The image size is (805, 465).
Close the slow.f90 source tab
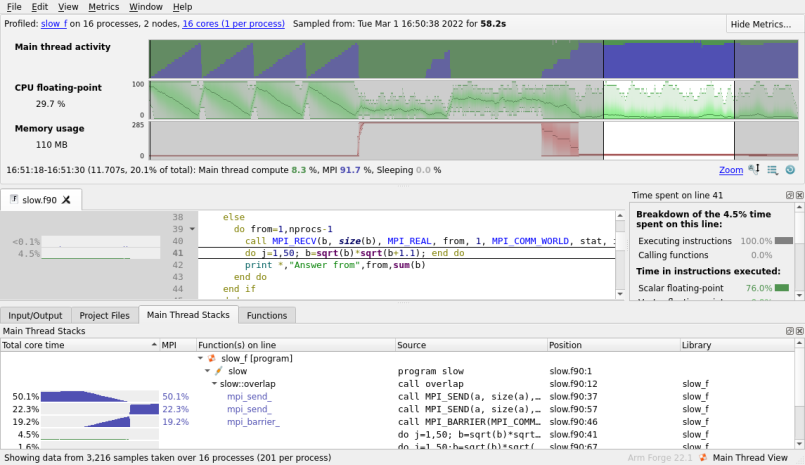[66, 200]
